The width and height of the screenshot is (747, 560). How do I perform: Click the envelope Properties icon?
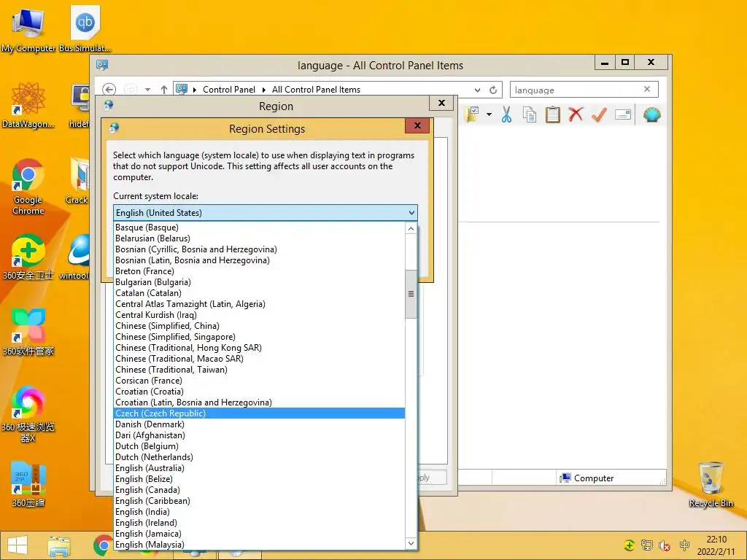pyautogui.click(x=623, y=114)
